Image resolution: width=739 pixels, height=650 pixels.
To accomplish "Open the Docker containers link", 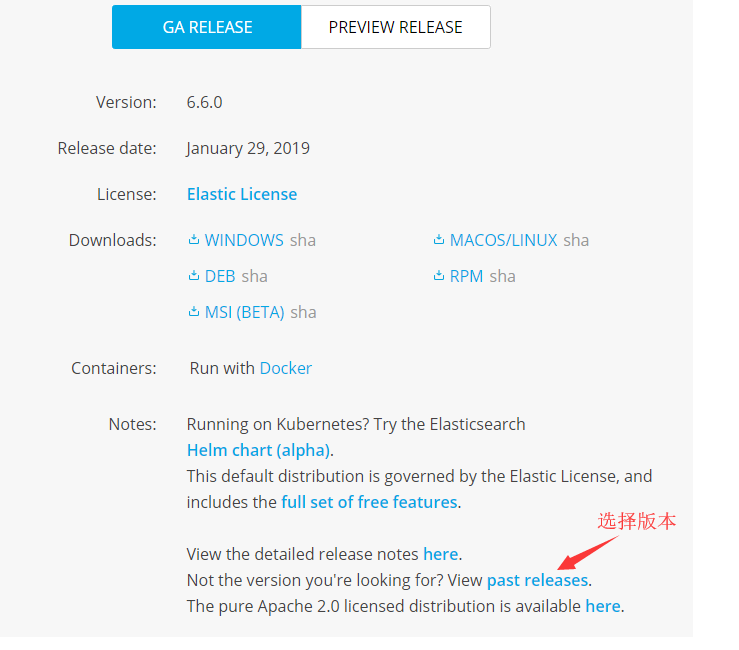I will tap(286, 368).
